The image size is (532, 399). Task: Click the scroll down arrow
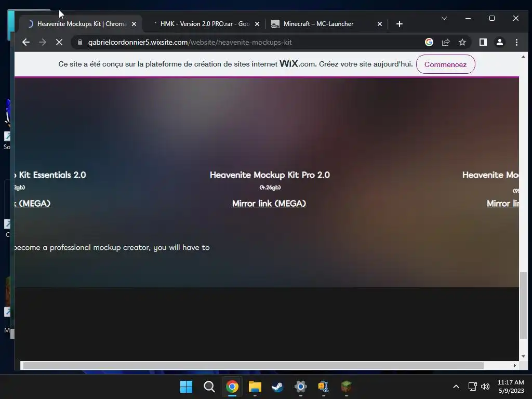click(x=523, y=356)
